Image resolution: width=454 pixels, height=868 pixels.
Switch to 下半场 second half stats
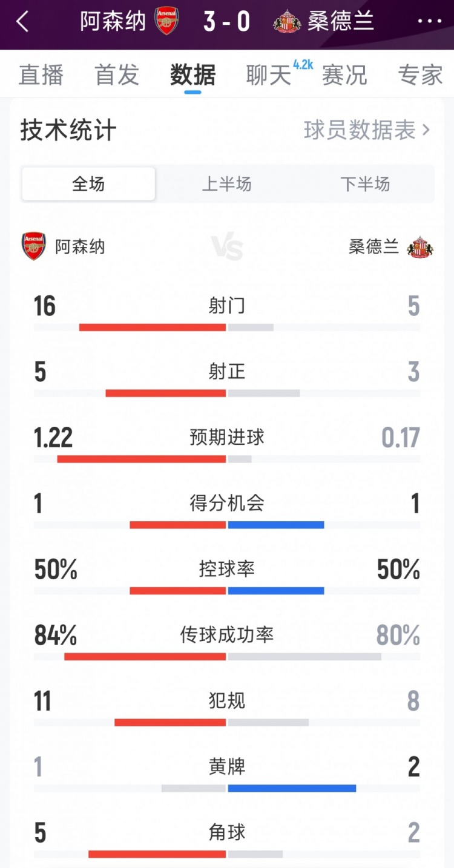365,184
